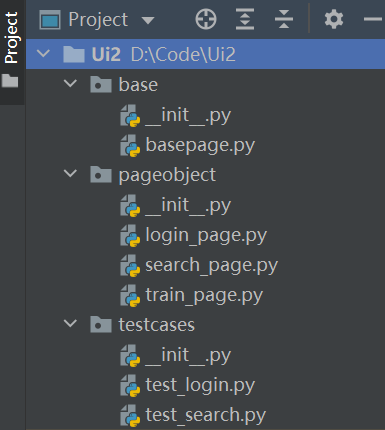Click the base package folder icon
385x430 pixels.
tap(101, 84)
